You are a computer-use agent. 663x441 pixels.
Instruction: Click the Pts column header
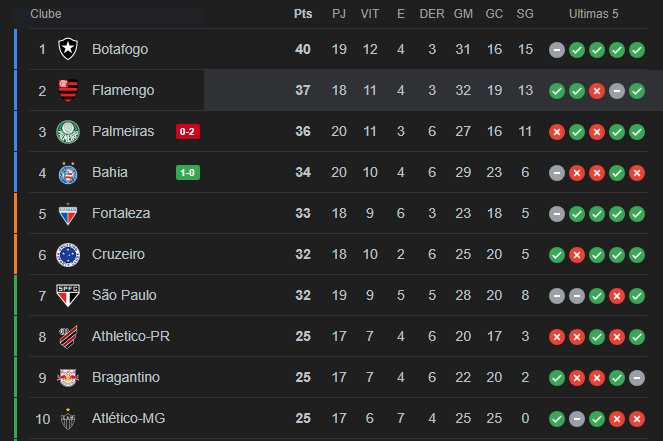(x=303, y=14)
